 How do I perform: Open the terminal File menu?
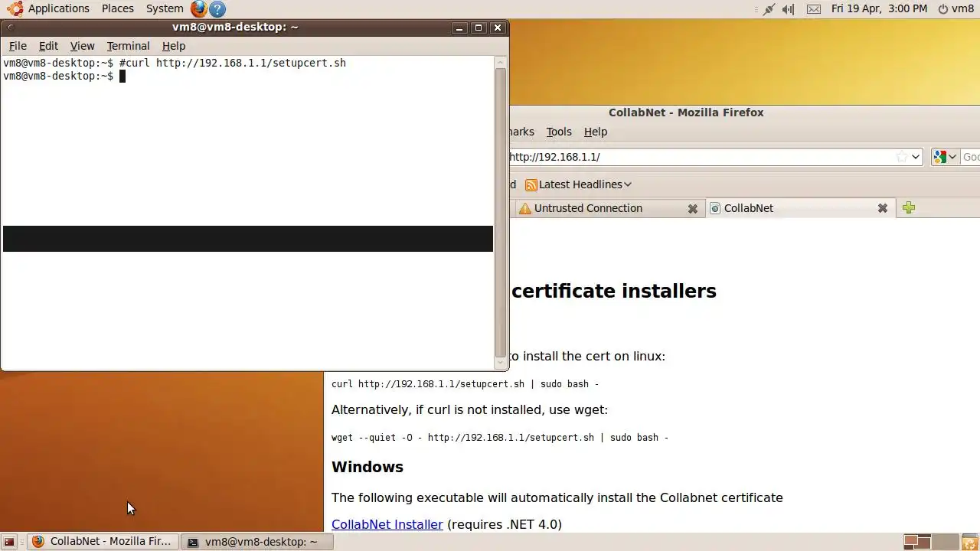(18, 46)
